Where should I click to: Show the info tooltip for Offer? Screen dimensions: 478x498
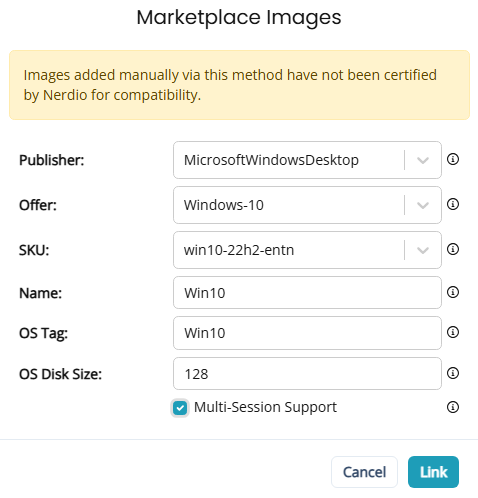point(453,204)
